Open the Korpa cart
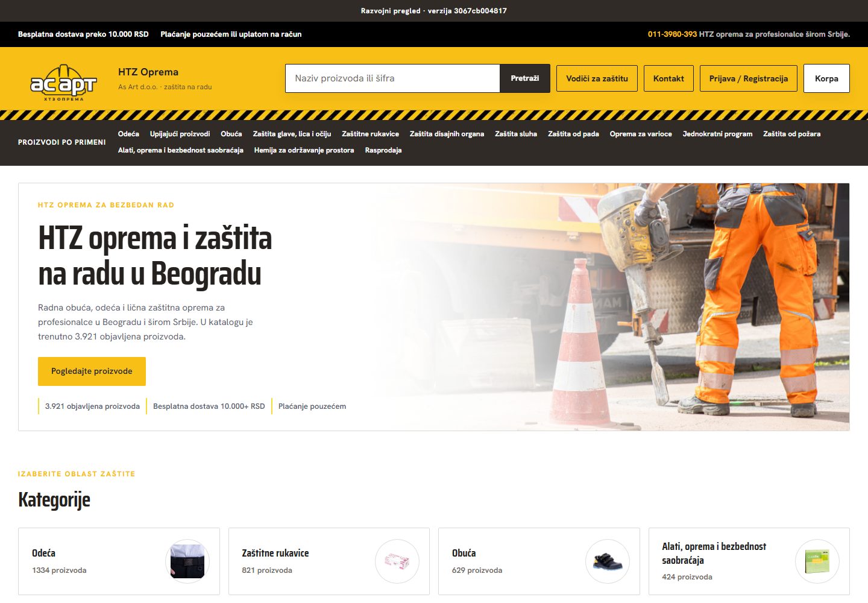868x603 pixels. pyautogui.click(x=826, y=78)
